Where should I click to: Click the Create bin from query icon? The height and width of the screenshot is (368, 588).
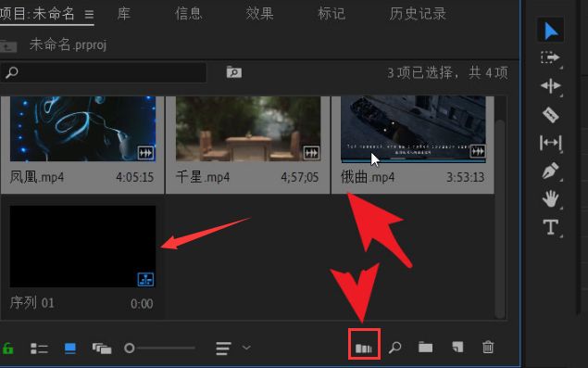[x=234, y=71]
